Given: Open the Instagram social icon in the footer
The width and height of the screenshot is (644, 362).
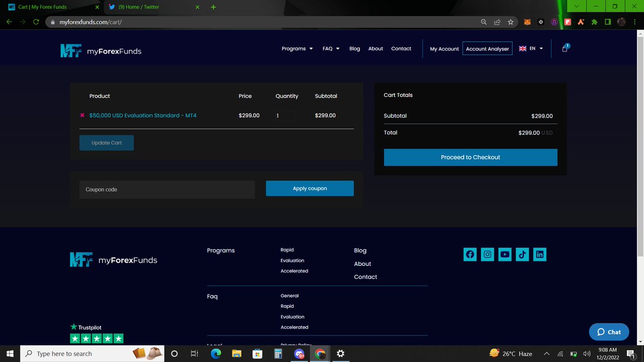Looking at the screenshot, I should tap(487, 255).
